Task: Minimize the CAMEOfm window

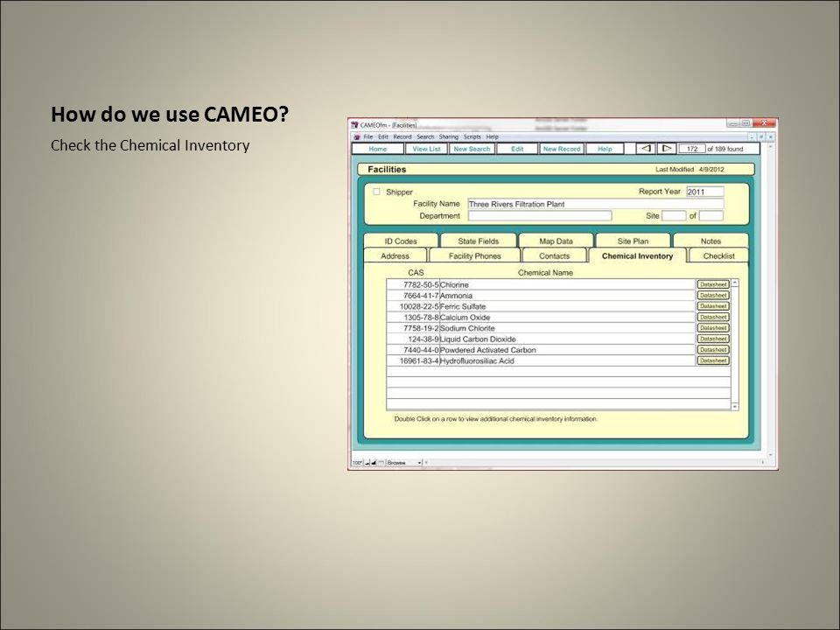Action: [733, 123]
